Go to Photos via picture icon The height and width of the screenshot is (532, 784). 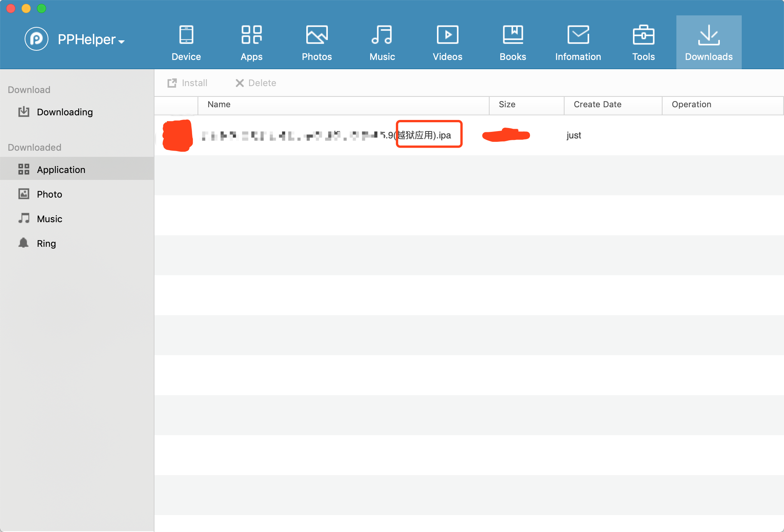click(x=317, y=35)
